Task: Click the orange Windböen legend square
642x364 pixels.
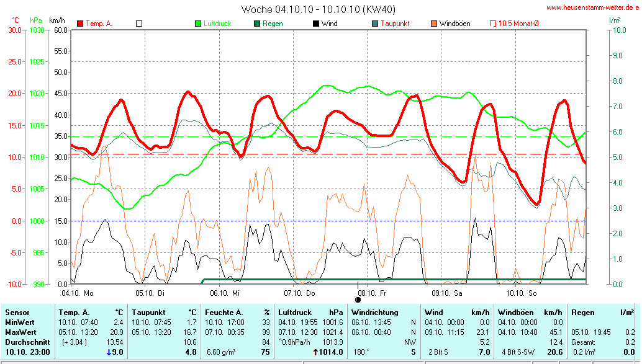Action: pyautogui.click(x=434, y=24)
